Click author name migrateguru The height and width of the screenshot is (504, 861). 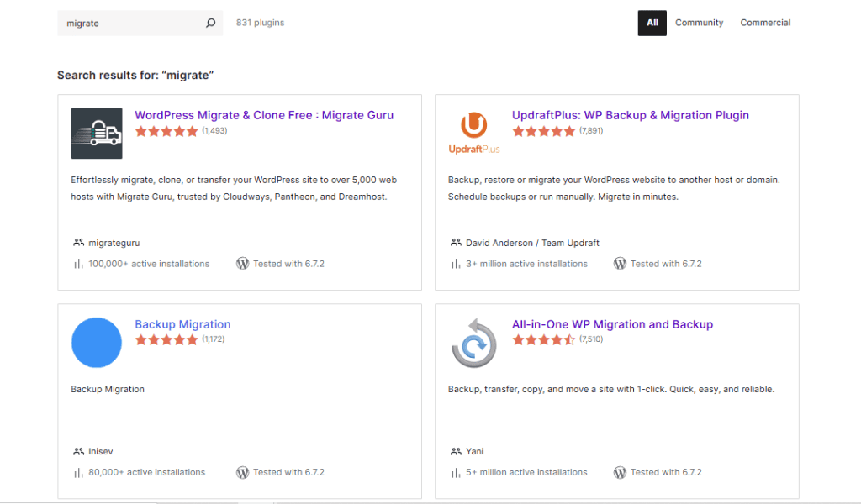pyautogui.click(x=114, y=243)
